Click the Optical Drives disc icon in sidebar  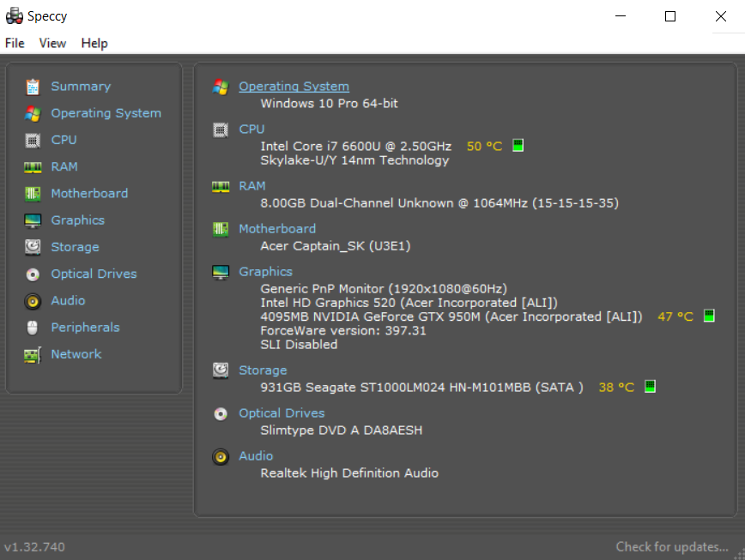click(33, 274)
